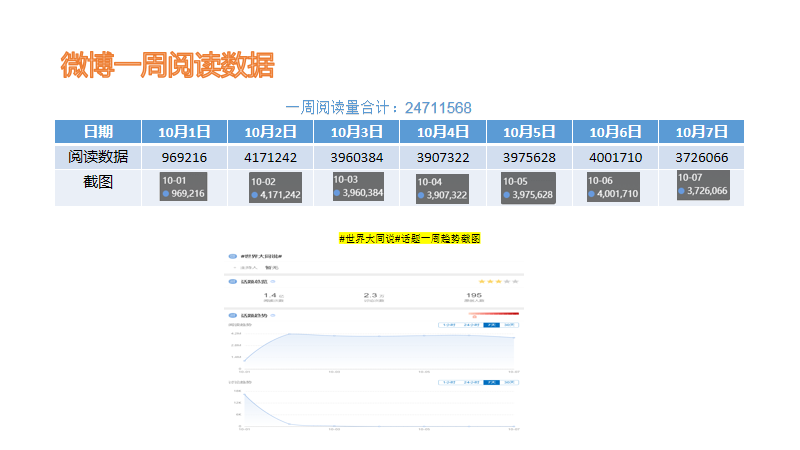The image size is (800, 450).
Task: Click the 2.3 discussion count statistic
Action: (x=373, y=296)
